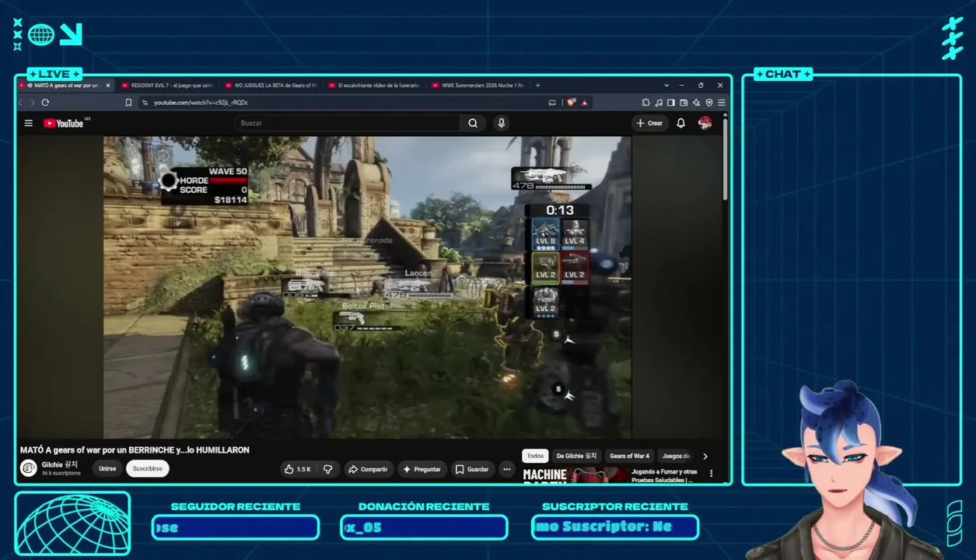976x560 pixels.
Task: Open the MACHINE PARTY suggested video thumbnail
Action: [575, 475]
